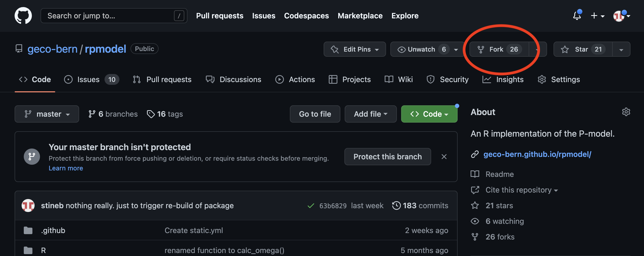Expand Cite this repository menu
This screenshot has height=256, width=644.
click(521, 190)
